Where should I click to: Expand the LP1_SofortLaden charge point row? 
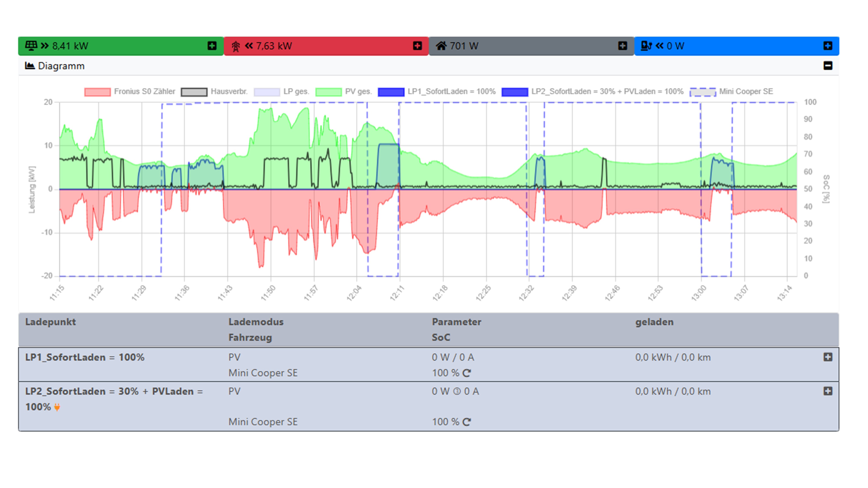tap(828, 357)
